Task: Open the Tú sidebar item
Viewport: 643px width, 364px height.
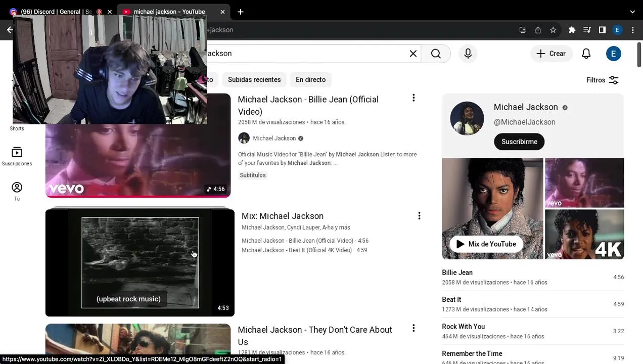Action: coord(17,192)
